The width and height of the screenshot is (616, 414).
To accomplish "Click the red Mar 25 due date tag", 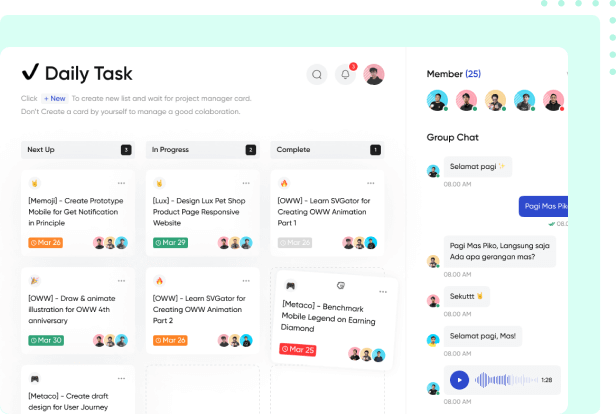I will pyautogui.click(x=298, y=349).
